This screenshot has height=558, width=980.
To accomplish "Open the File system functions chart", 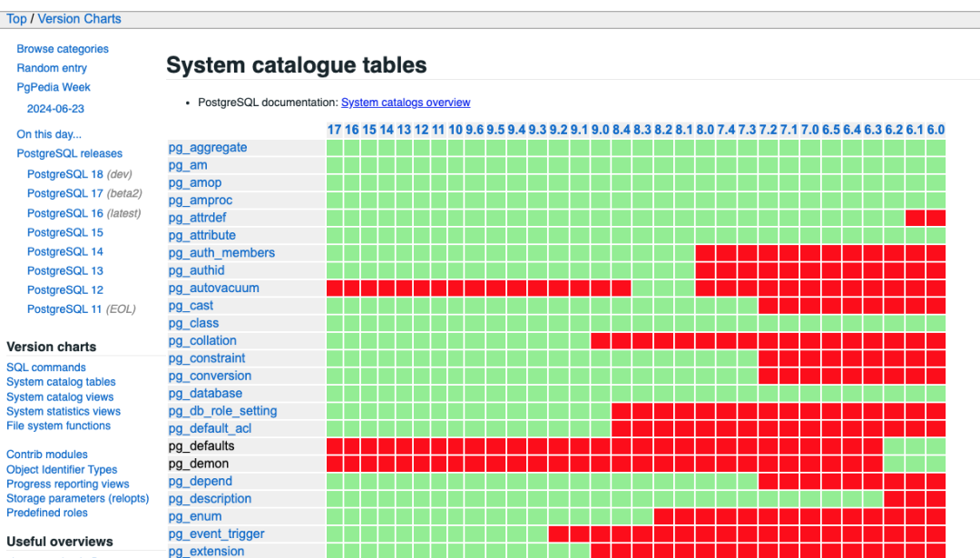I will tap(59, 426).
